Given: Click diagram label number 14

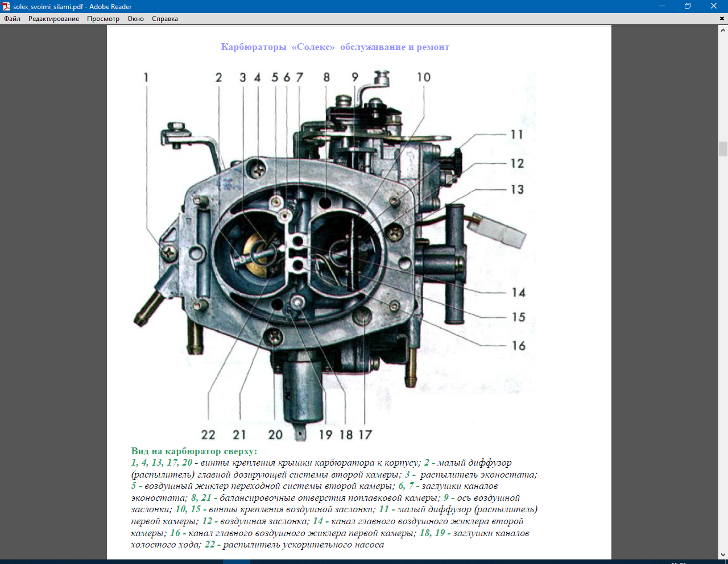Looking at the screenshot, I should tap(518, 293).
